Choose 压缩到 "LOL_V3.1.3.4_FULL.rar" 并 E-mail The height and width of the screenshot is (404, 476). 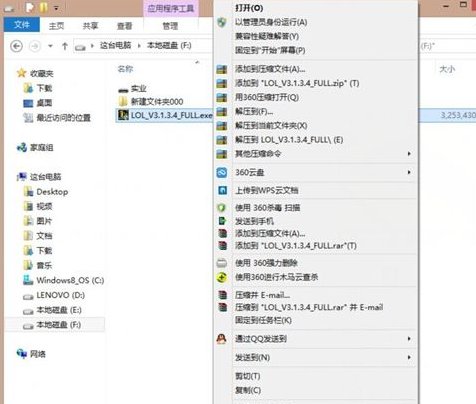315,307
